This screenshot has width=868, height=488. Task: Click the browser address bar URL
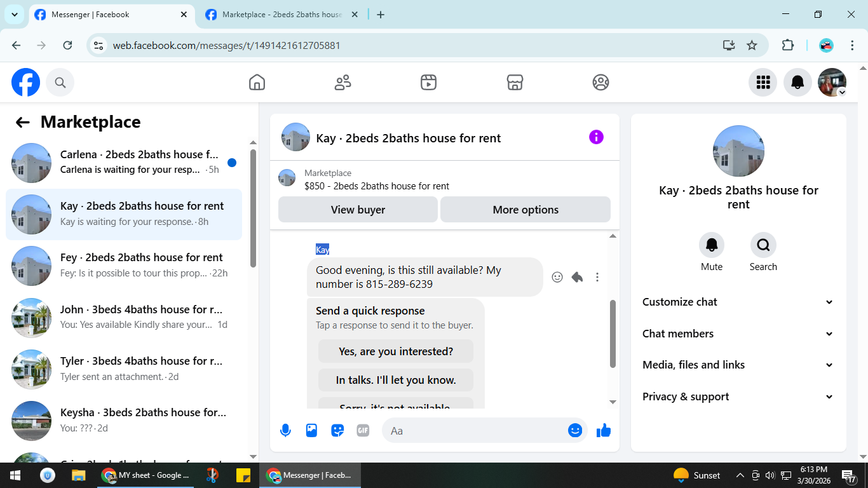(226, 45)
